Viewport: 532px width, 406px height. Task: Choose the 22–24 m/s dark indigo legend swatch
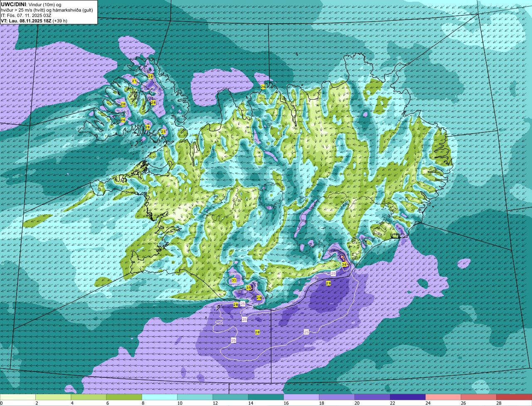click(408, 397)
